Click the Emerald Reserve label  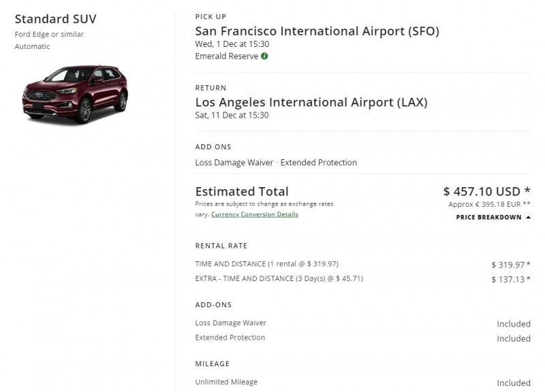(x=226, y=56)
